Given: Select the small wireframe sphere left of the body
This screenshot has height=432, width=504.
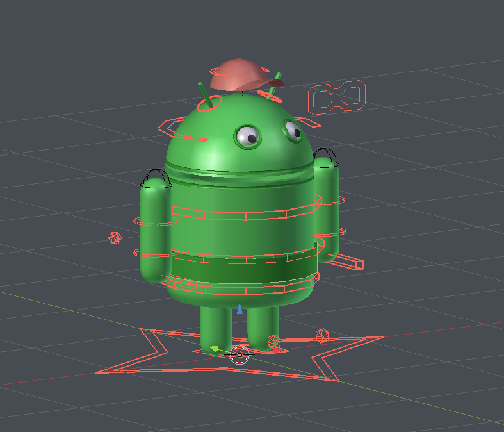Looking at the screenshot, I should pyautogui.click(x=115, y=238).
